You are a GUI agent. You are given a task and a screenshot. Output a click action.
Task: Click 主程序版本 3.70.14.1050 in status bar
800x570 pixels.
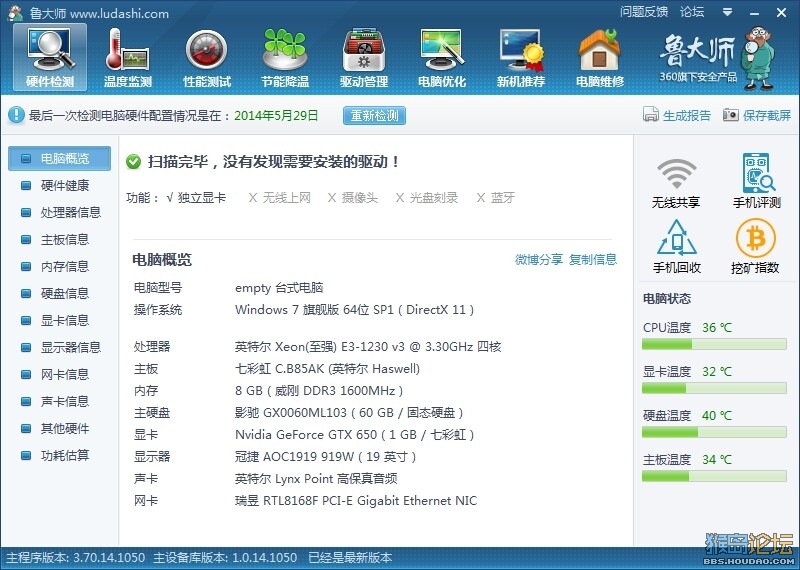point(76,558)
